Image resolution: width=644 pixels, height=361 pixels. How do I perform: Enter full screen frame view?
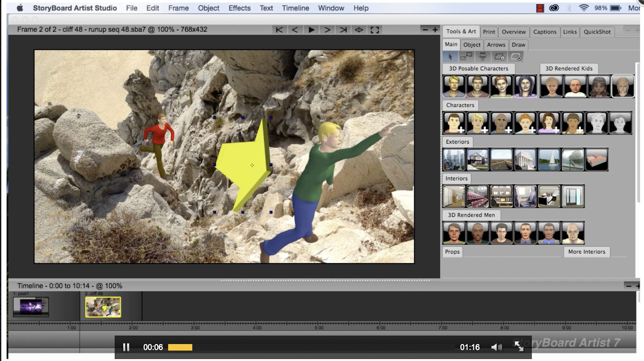point(375,30)
